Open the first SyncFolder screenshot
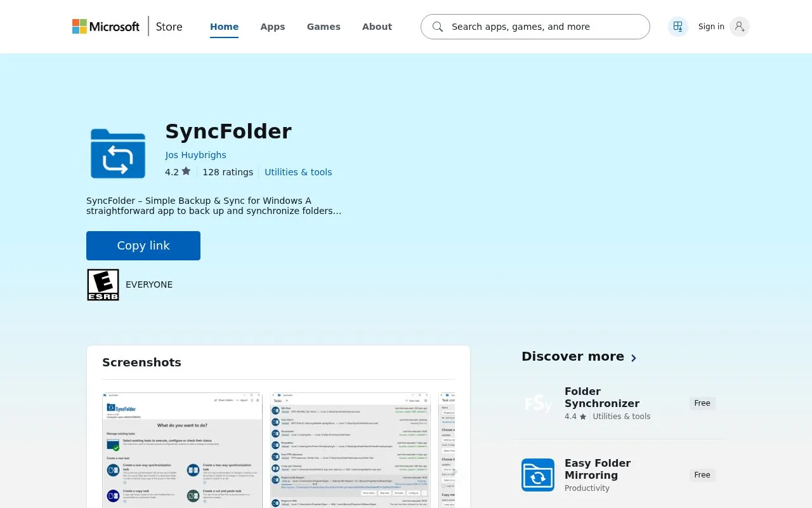Screen dimensions: 812x508 [x=182, y=450]
